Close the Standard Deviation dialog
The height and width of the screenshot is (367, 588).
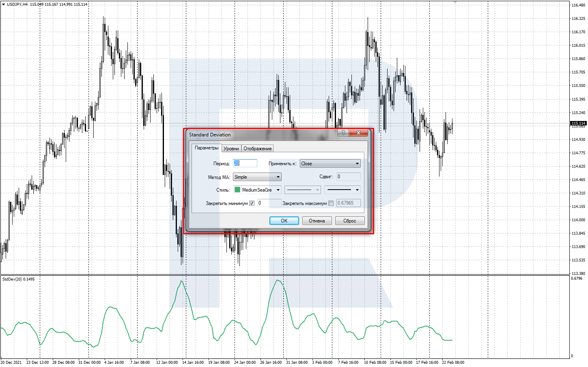pyautogui.click(x=358, y=133)
